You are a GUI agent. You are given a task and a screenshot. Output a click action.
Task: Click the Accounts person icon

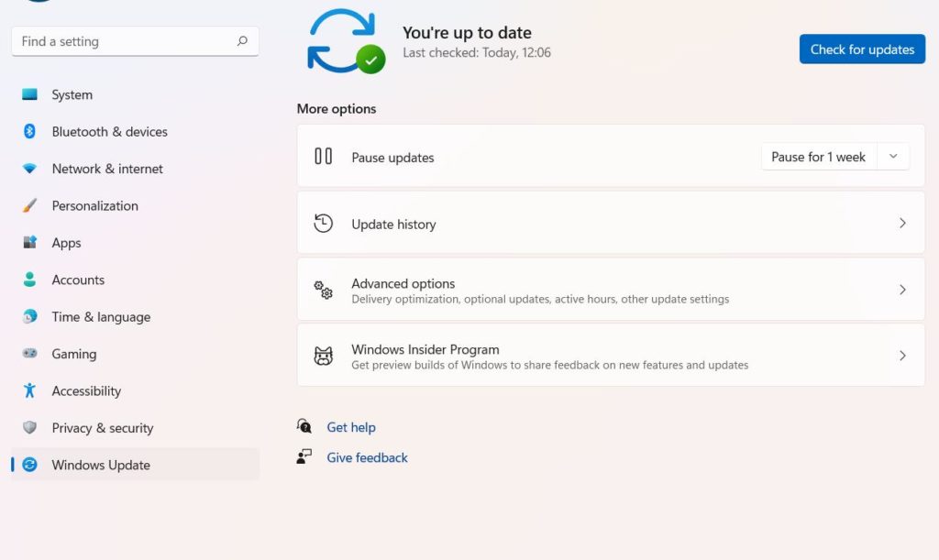[x=29, y=280]
